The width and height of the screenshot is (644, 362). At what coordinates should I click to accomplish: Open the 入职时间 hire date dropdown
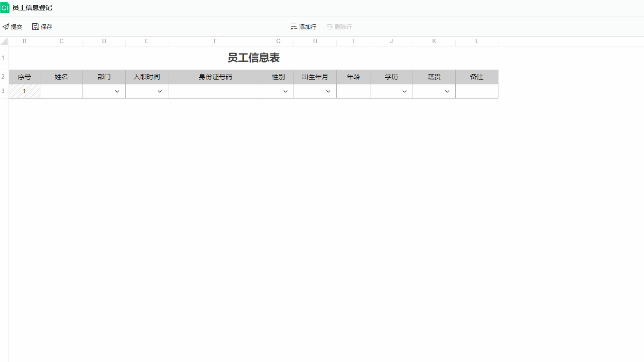pos(159,91)
